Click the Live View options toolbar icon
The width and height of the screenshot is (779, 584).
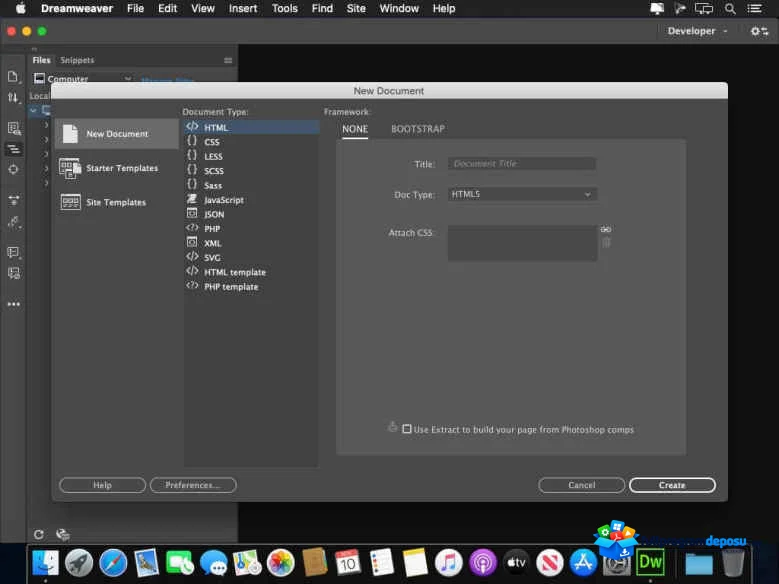14,128
